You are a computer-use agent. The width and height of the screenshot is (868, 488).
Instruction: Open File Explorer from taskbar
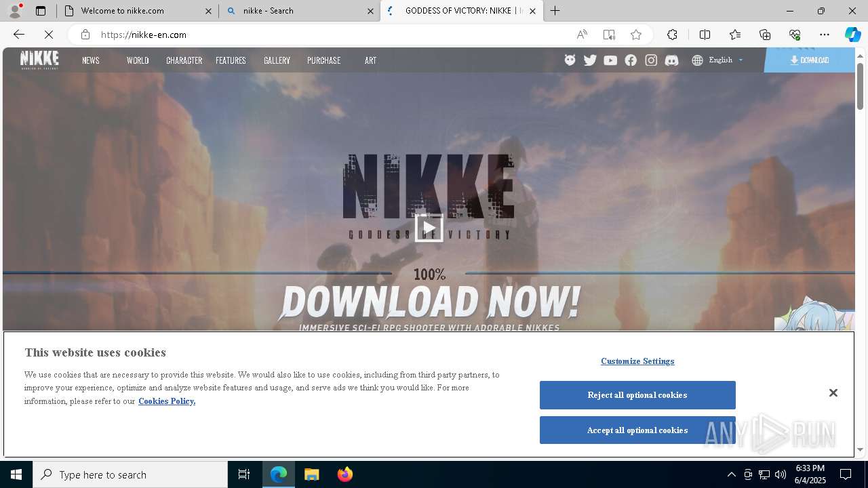[311, 474]
